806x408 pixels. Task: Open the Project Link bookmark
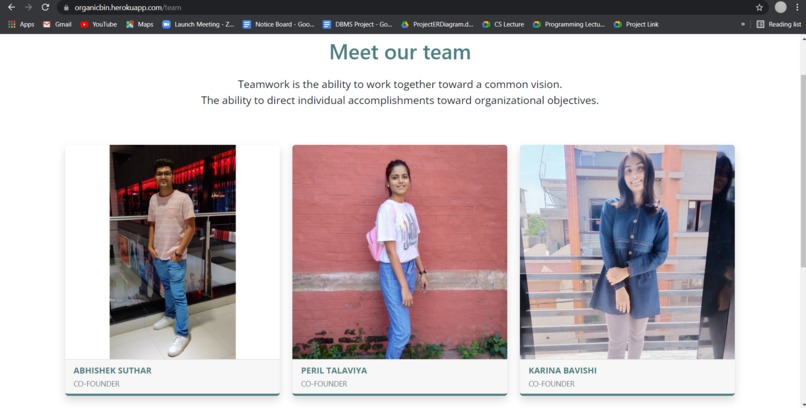(x=636, y=24)
